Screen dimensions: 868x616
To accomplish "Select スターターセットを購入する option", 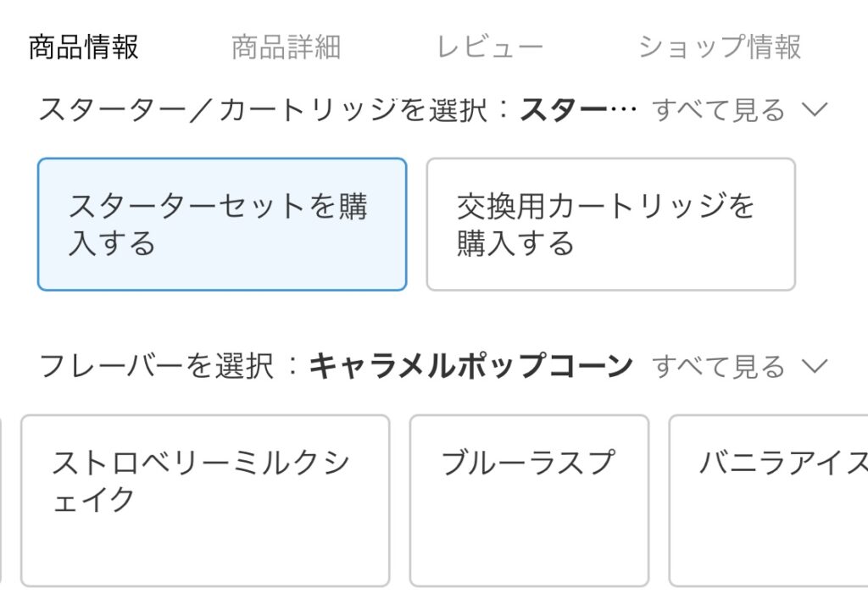I will tap(221, 225).
